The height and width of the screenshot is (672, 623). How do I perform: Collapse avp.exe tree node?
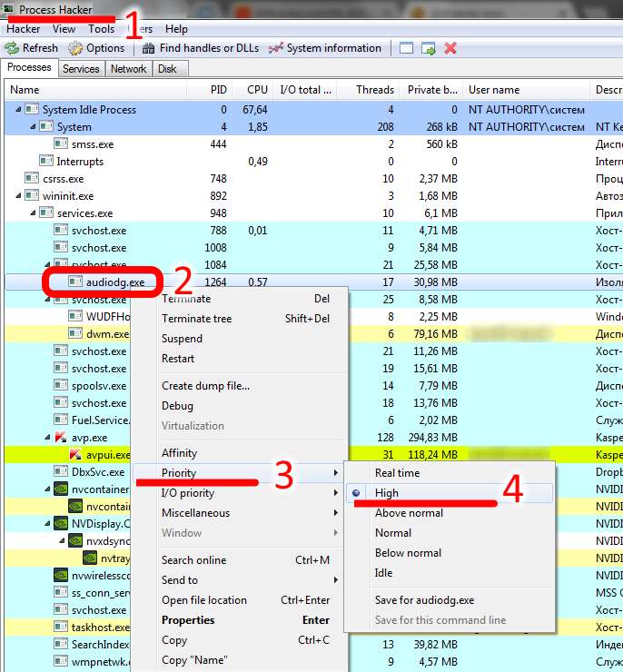pos(47,438)
